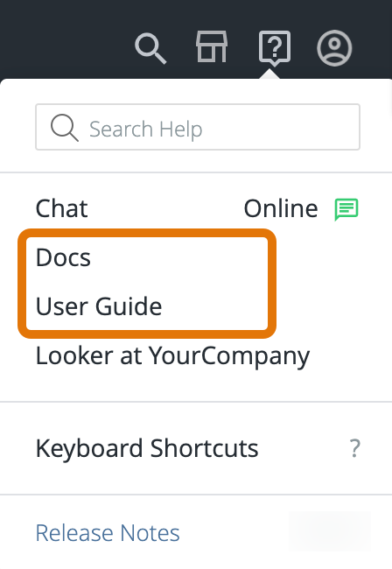Click the question mark beside Keyboard Shortcuts
The image size is (392, 569).
tap(355, 448)
